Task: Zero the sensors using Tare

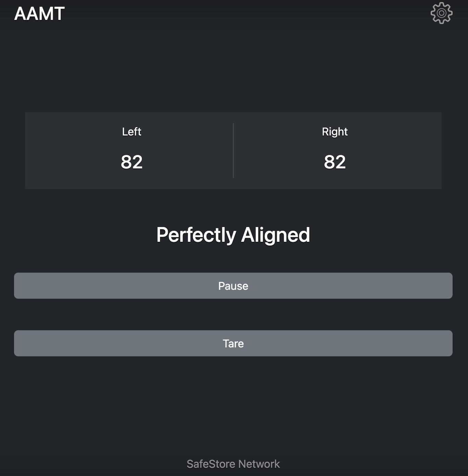Action: tap(233, 343)
